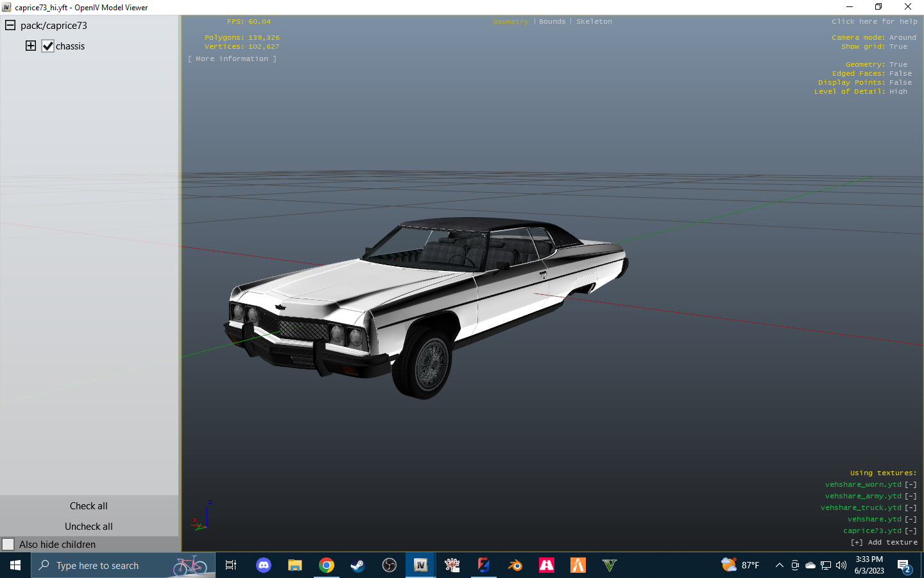Open the volume control in system tray
924x578 pixels.
click(841, 566)
